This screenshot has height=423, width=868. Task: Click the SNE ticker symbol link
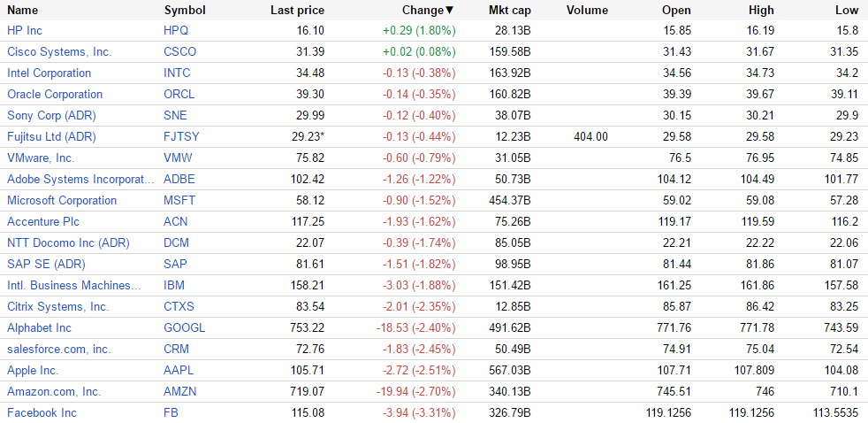pyautogui.click(x=175, y=115)
